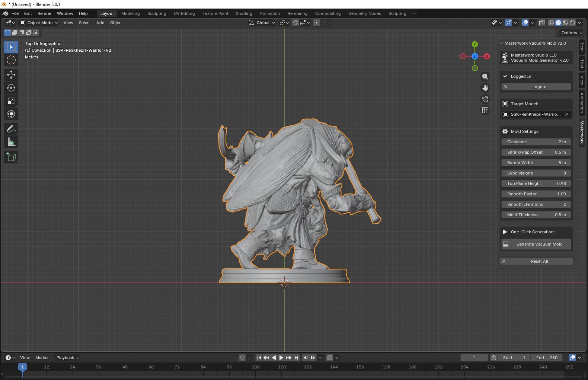The height and width of the screenshot is (380, 588).
Task: Toggle auto keying record button
Action: pyautogui.click(x=242, y=358)
